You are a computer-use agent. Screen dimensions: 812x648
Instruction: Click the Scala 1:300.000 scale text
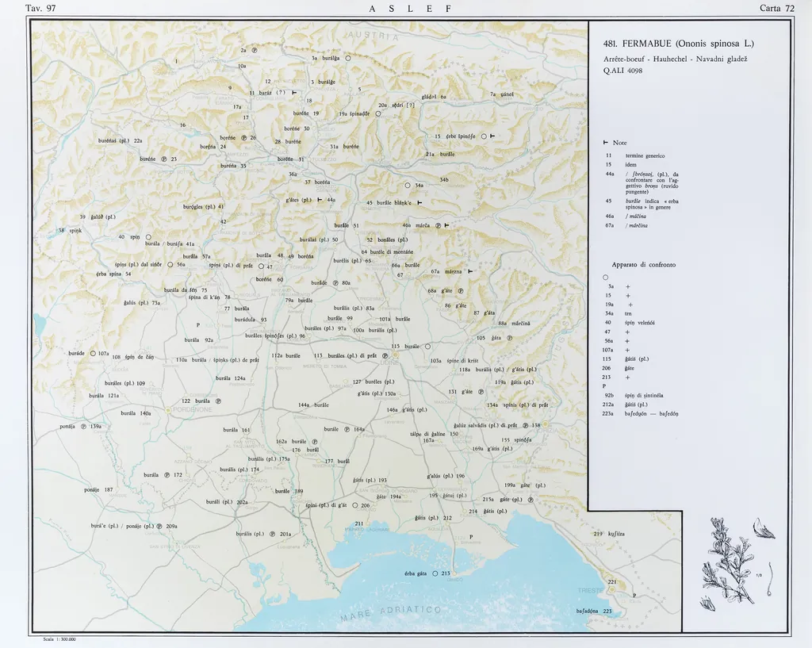59,638
